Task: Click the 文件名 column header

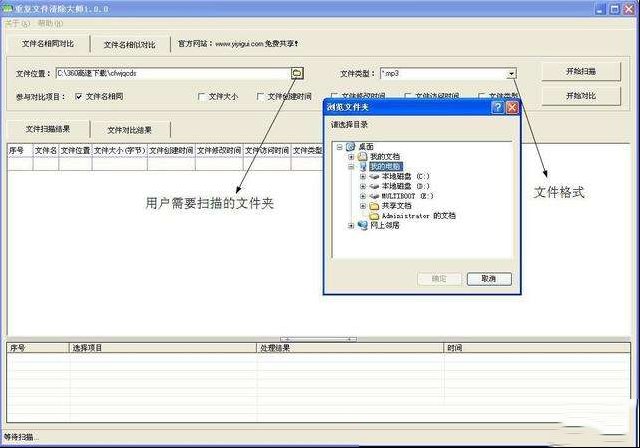Action: pyautogui.click(x=46, y=151)
